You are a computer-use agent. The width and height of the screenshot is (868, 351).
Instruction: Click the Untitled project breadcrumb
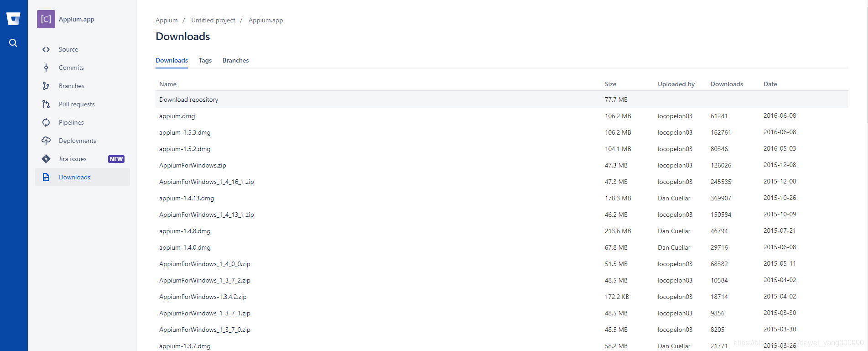[x=213, y=20]
